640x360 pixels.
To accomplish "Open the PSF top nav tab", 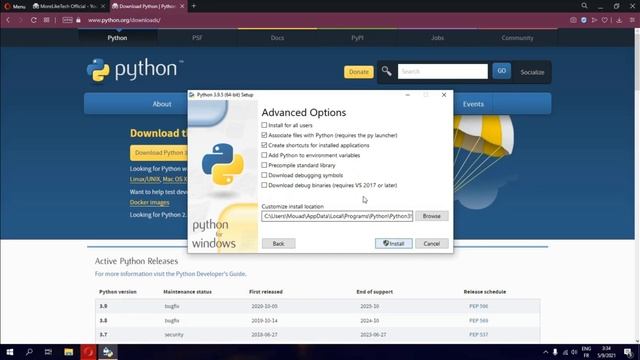I will coord(197,38).
